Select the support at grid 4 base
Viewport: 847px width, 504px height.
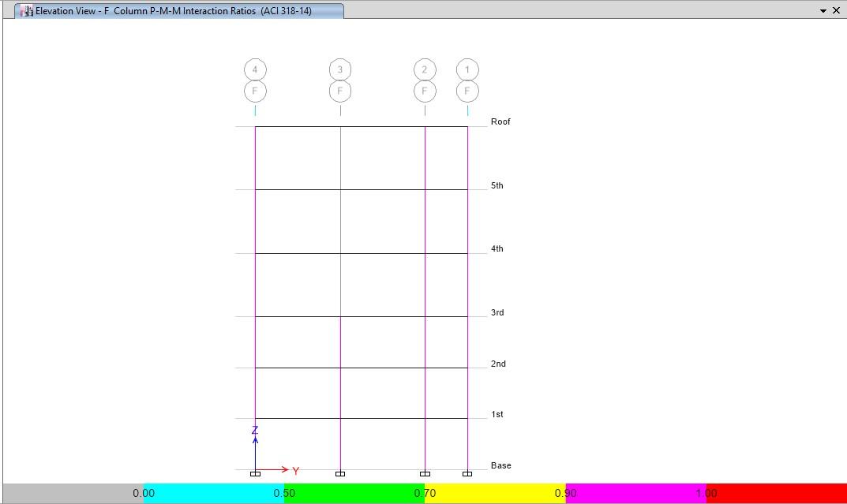pos(255,474)
